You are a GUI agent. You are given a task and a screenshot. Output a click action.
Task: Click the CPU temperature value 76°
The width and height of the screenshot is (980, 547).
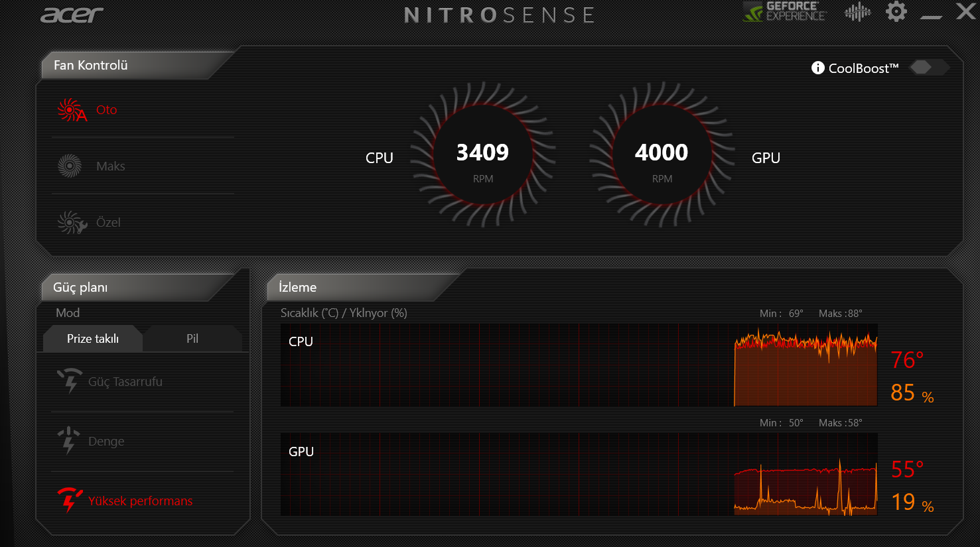click(907, 360)
